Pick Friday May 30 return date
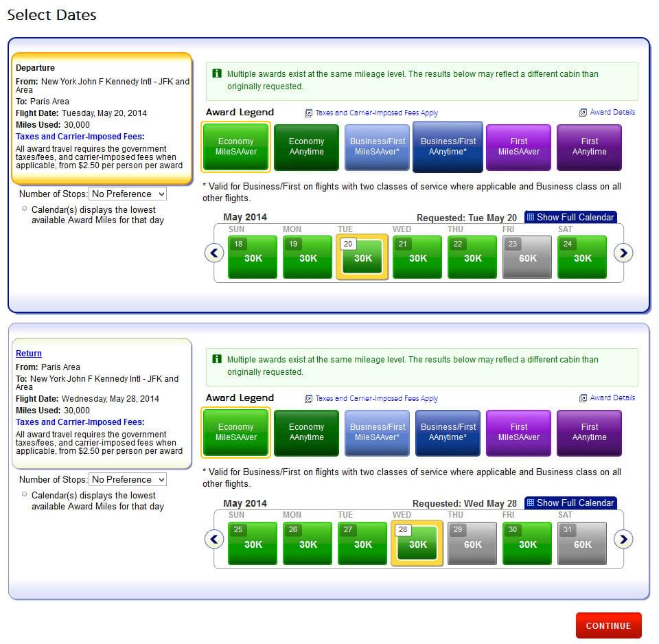The width and height of the screenshot is (659, 644). coord(527,543)
